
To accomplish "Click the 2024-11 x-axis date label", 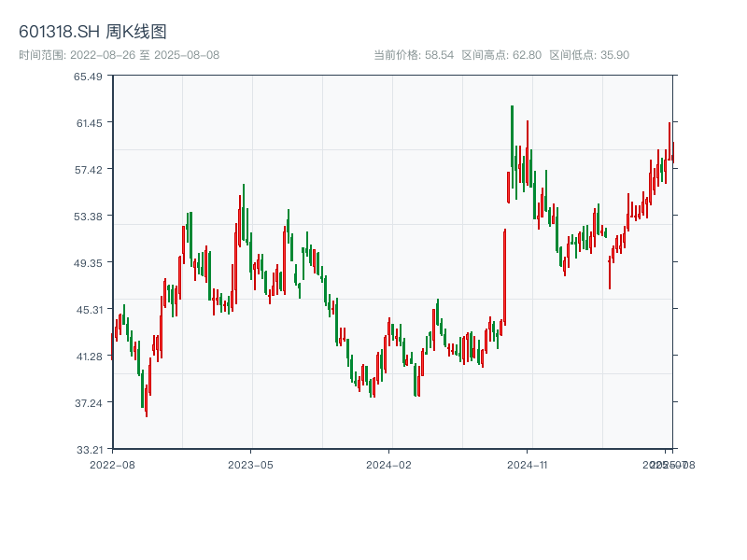I will (x=528, y=464).
